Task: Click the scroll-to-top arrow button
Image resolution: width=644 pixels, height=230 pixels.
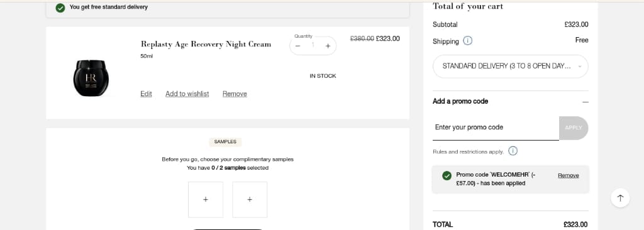Action: point(620,198)
